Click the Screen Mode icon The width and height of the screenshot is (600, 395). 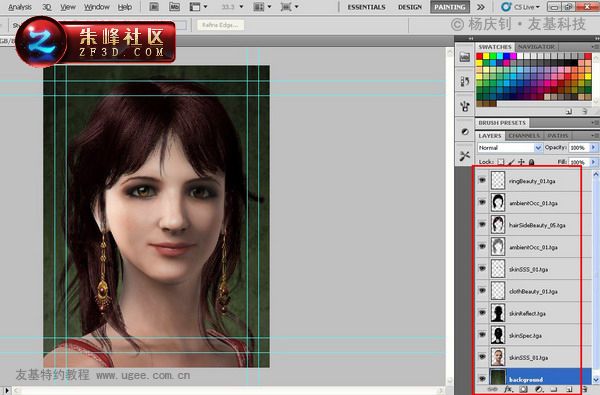click(x=286, y=7)
